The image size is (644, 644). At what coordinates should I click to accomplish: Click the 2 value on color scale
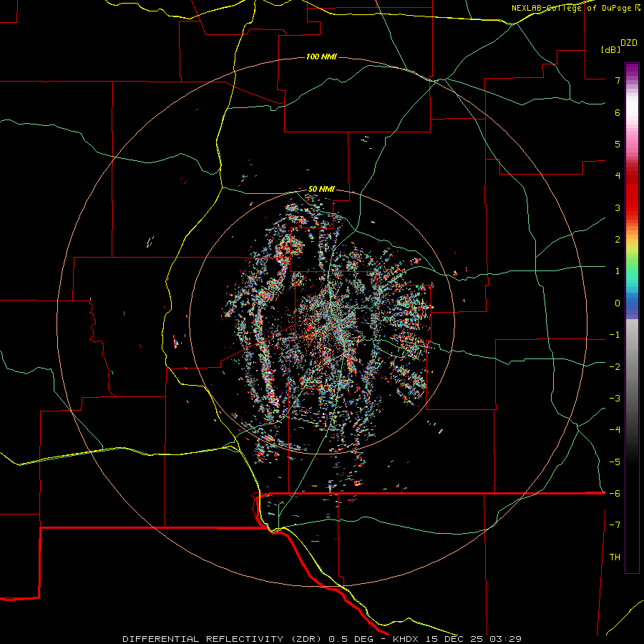click(618, 240)
